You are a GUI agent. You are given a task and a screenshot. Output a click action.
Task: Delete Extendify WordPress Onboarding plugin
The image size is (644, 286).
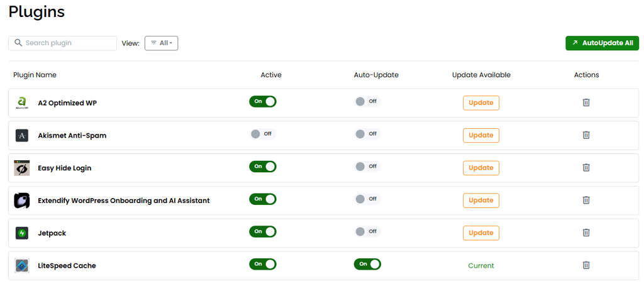586,201
